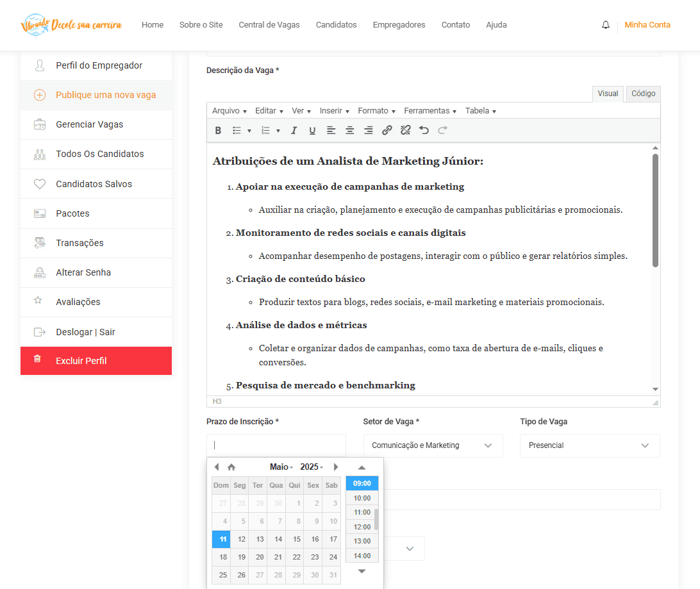Screen dimensions: 700x589
Task: Click Deslogar | Sair
Action: coord(96,331)
